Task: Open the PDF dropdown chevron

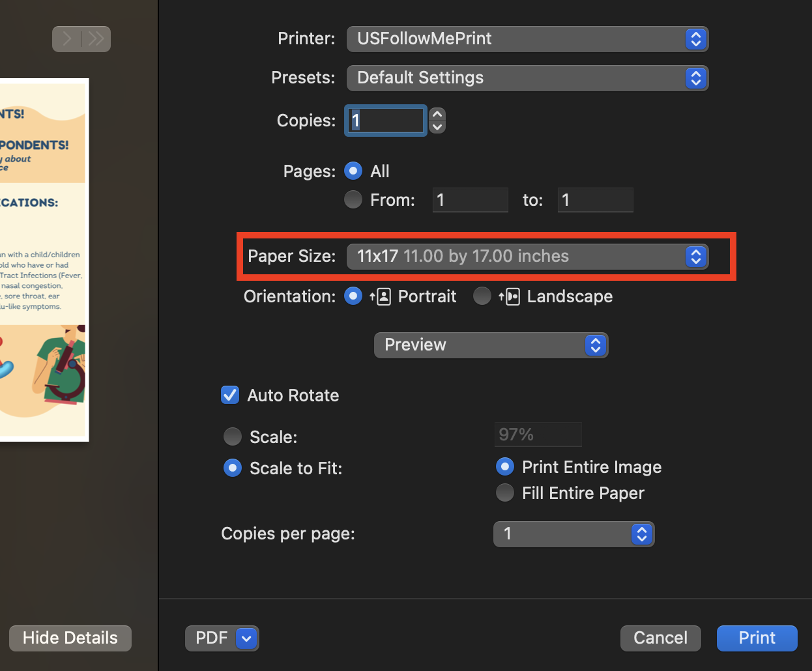Action: coord(245,638)
